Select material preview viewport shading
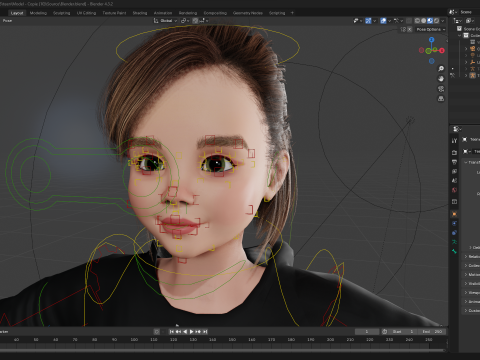 (x=430, y=21)
